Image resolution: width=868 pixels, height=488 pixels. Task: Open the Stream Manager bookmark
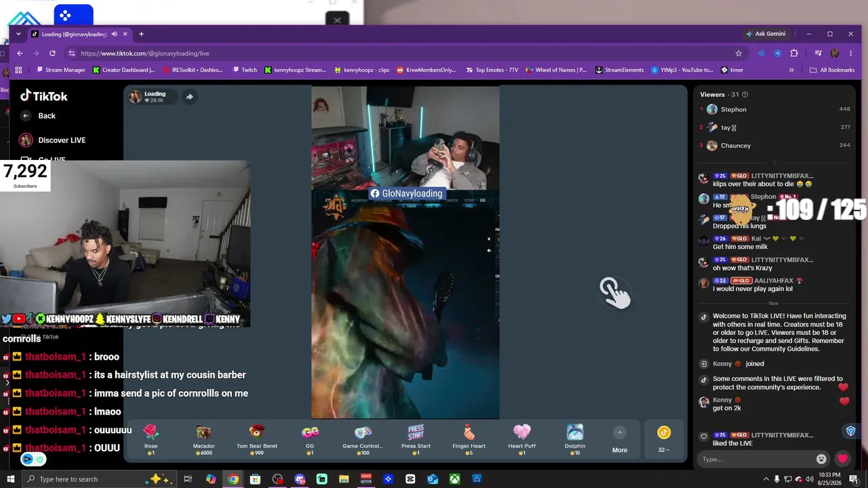pos(61,70)
